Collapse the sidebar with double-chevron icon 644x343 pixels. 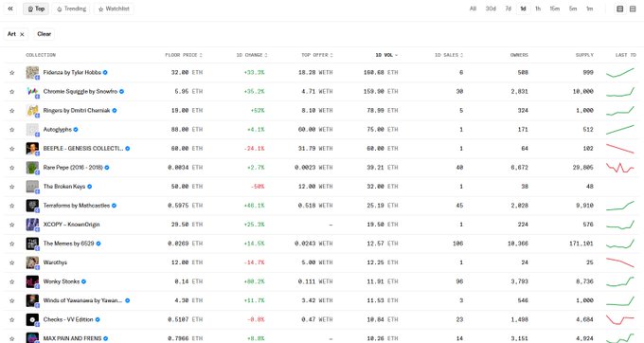(10, 9)
